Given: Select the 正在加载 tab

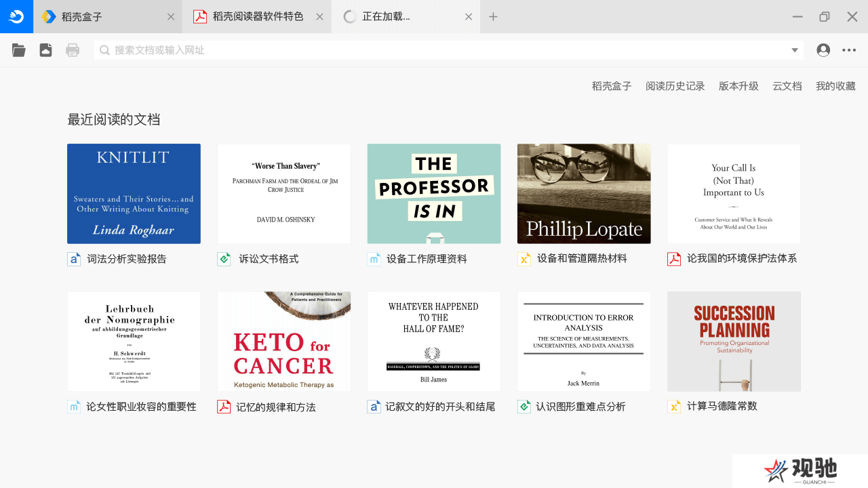Looking at the screenshot, I should pos(406,17).
